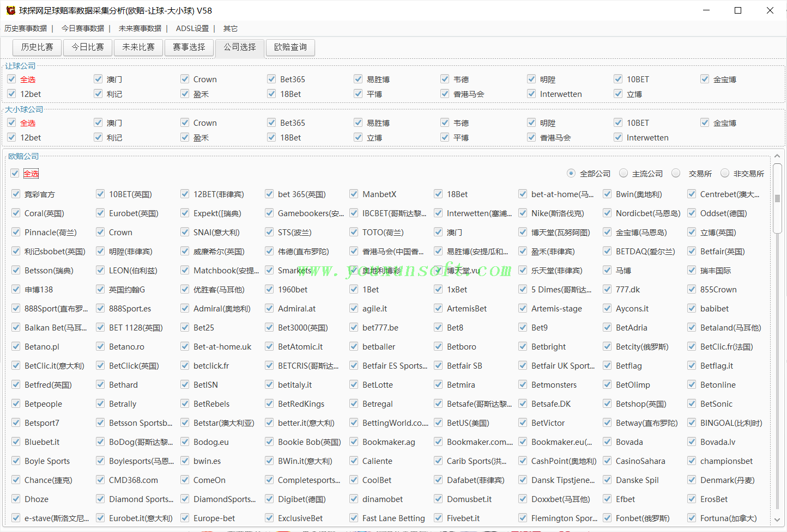
Task: Toggle ErosBet checkbox
Action: (692, 499)
